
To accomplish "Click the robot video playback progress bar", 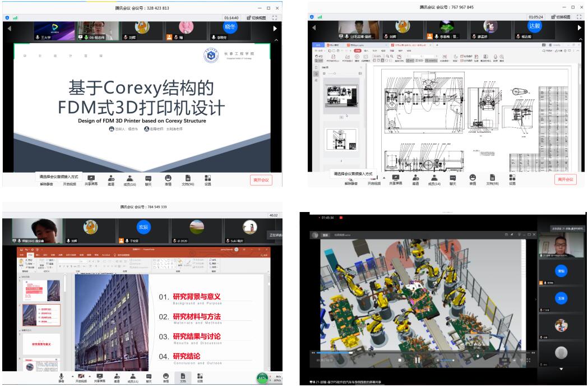I will (392, 353).
